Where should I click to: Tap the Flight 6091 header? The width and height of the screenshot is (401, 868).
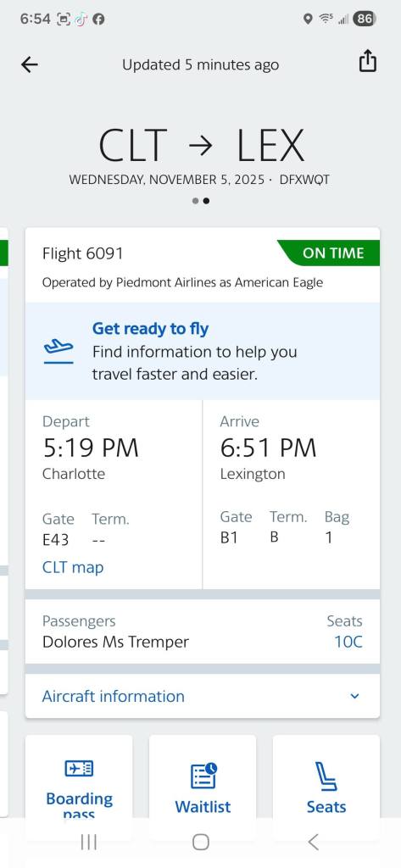click(82, 253)
